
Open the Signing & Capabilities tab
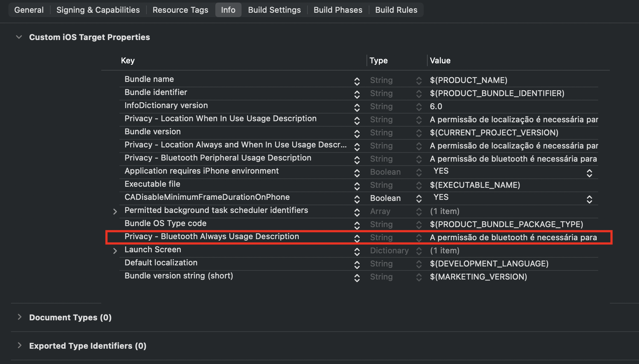point(98,10)
